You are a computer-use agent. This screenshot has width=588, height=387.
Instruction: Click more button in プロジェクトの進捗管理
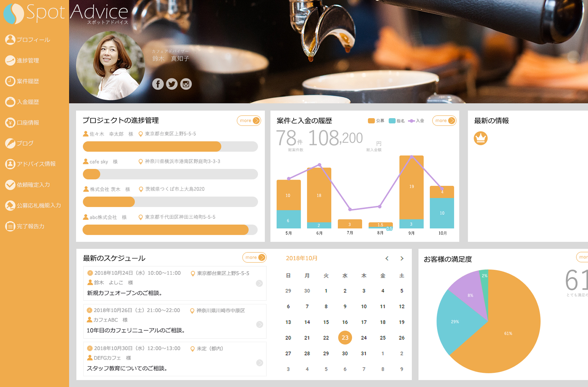(249, 121)
